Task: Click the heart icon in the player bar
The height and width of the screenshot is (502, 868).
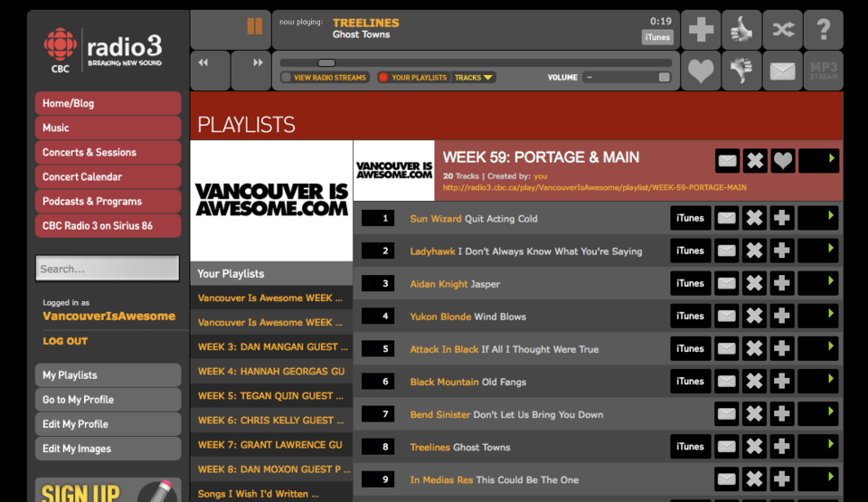Action: click(700, 71)
